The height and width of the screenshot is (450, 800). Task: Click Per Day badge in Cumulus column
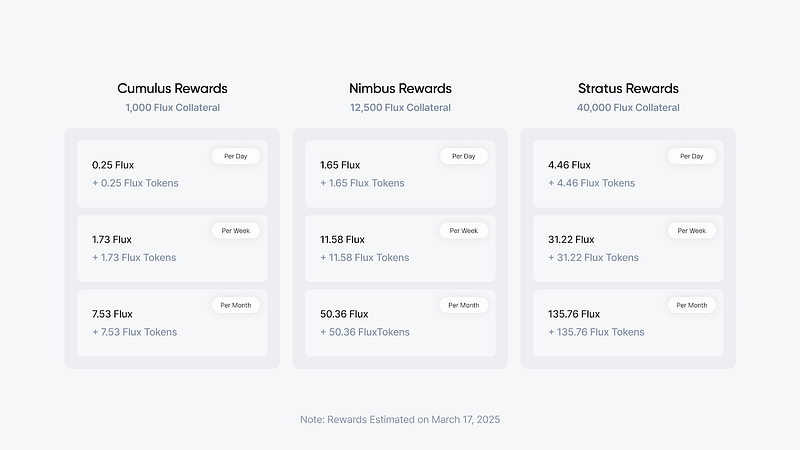(236, 156)
